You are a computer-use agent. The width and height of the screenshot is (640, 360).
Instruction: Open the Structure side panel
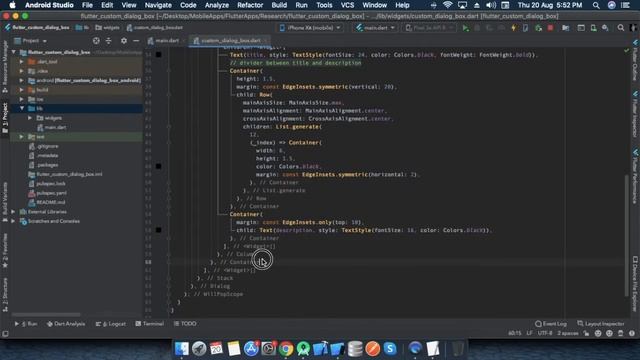tap(5, 295)
